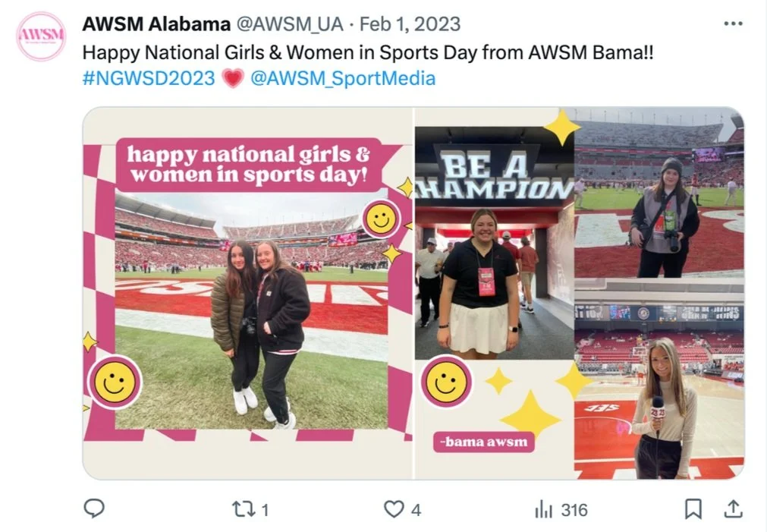The height and width of the screenshot is (532, 767).
Task: Bookmark this tweet
Action: (x=693, y=509)
